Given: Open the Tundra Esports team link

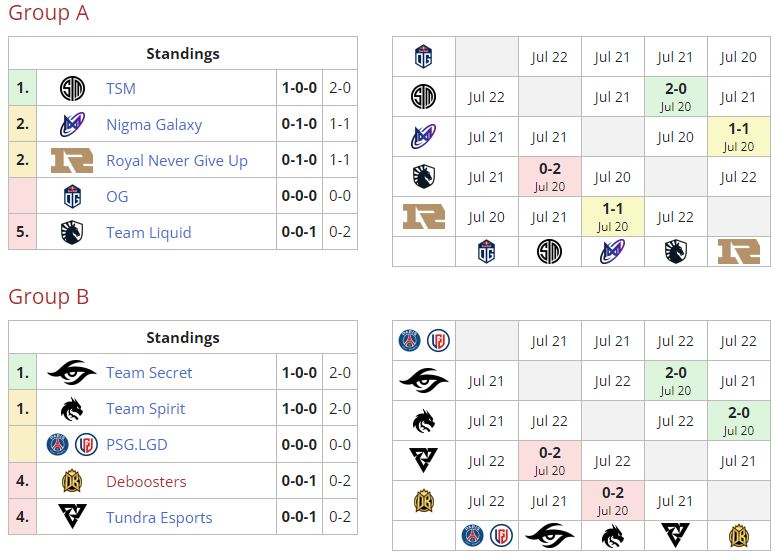Looking at the screenshot, I should click(159, 517).
